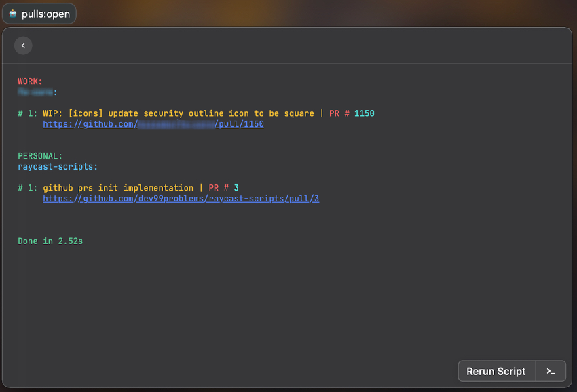
Task: Click the PERSONAL: heading text
Action: point(40,156)
